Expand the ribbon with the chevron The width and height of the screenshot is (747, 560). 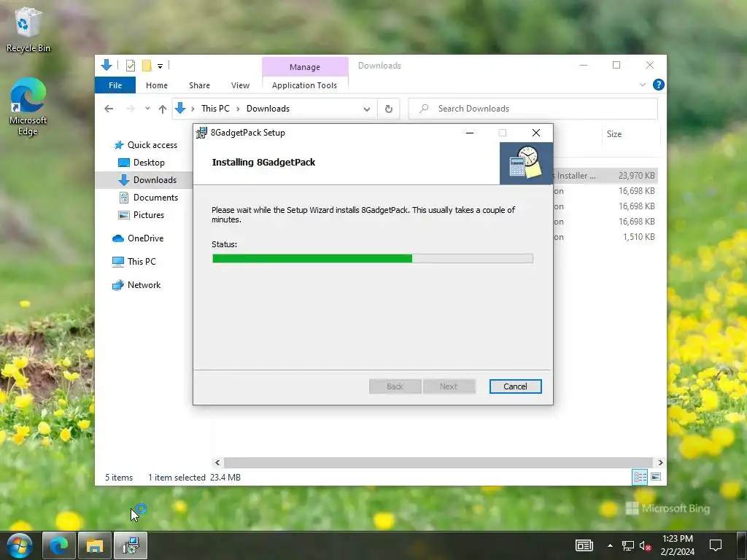[x=642, y=85]
